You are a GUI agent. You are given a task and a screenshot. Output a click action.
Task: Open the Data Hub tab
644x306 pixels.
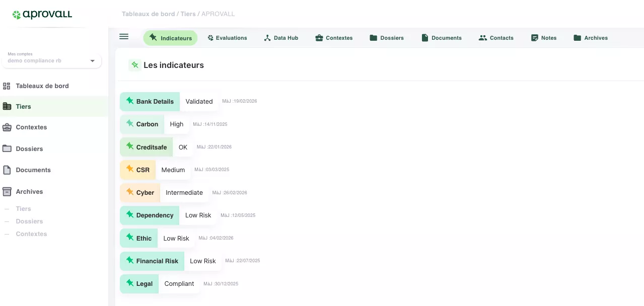(x=281, y=38)
